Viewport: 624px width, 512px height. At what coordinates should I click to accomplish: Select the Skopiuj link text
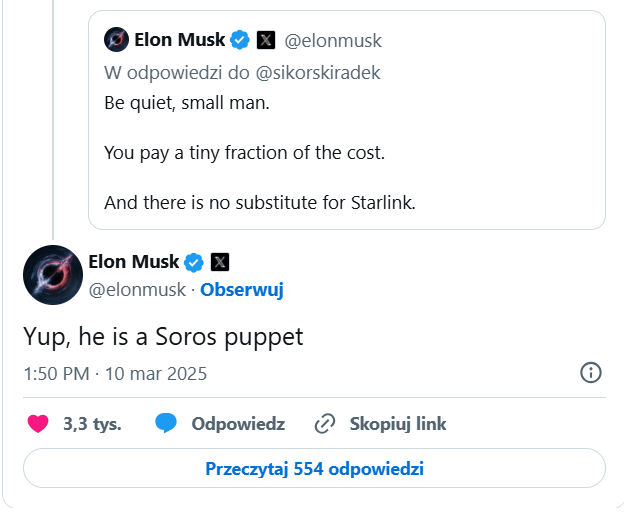398,424
